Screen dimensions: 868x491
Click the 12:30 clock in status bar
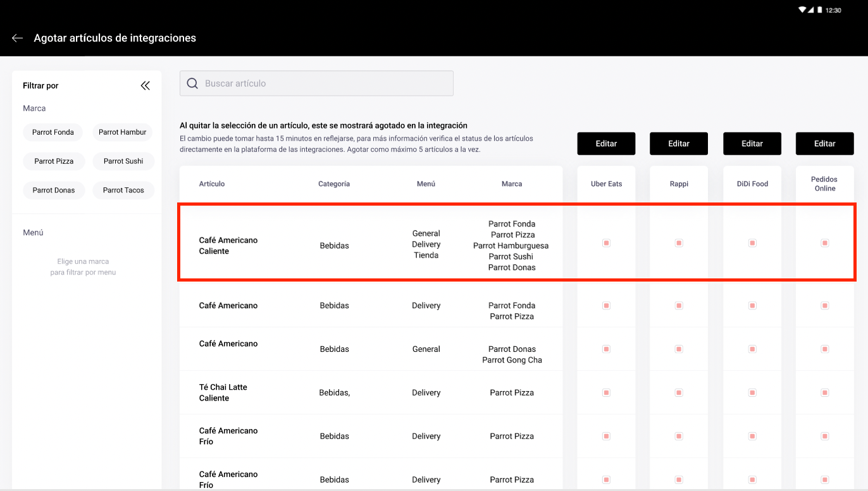tap(833, 10)
